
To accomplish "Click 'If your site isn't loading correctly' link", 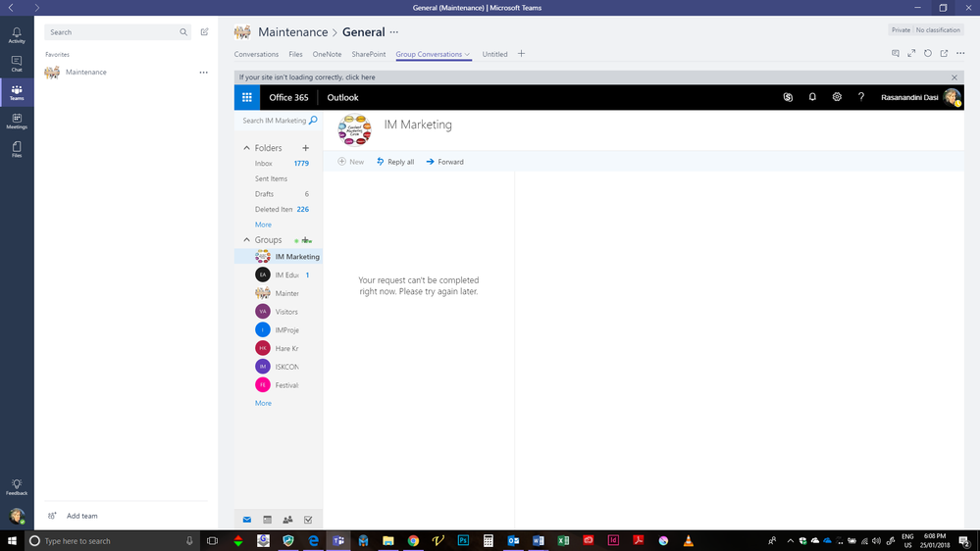I will coord(307,77).
